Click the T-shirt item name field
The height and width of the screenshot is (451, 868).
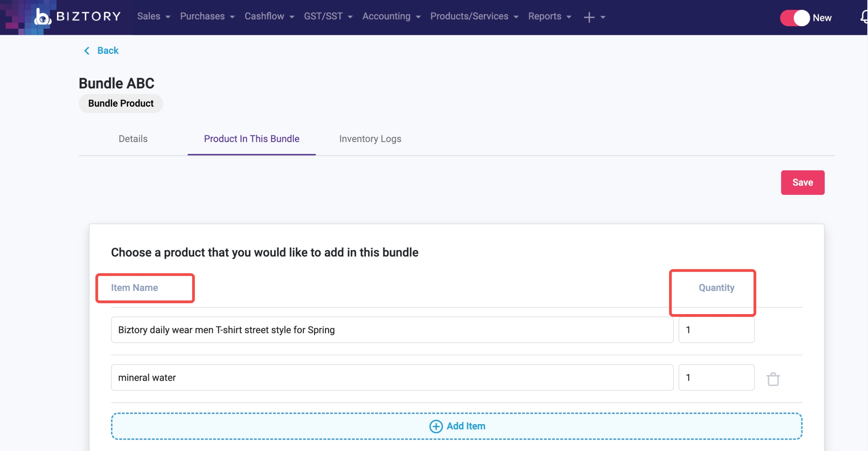392,330
